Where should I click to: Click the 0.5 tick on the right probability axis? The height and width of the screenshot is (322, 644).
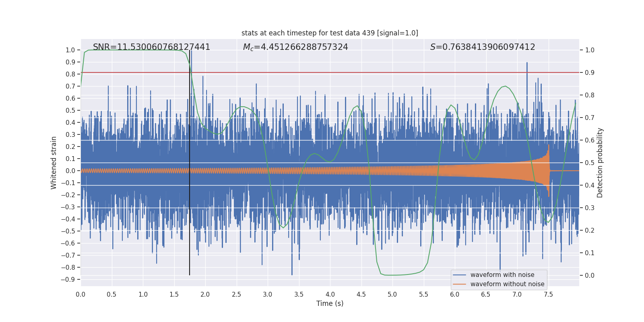[590, 163]
